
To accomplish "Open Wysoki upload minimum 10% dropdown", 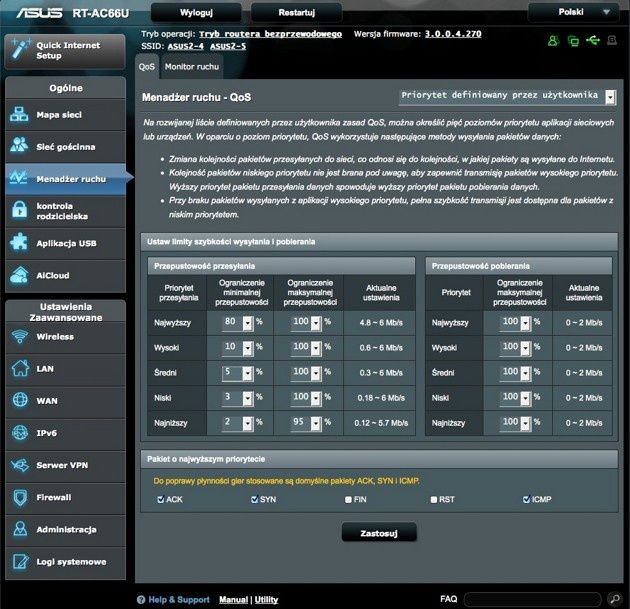I will coord(237,348).
